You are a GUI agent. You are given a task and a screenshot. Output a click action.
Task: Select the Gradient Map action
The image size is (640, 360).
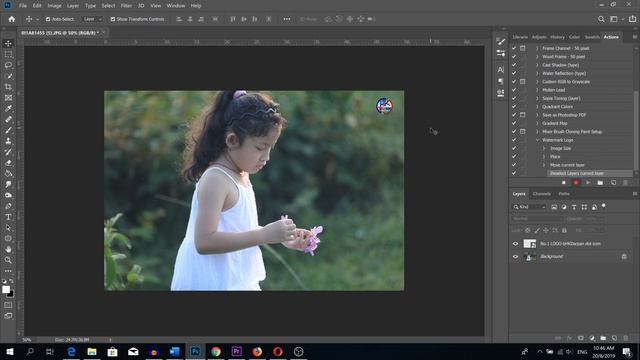pos(555,123)
